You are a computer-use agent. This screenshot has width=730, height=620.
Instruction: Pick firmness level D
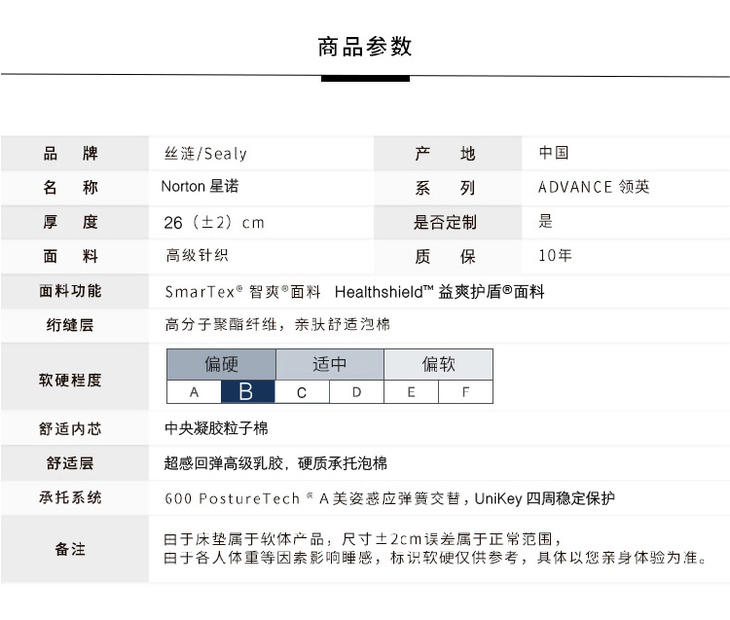(x=356, y=392)
